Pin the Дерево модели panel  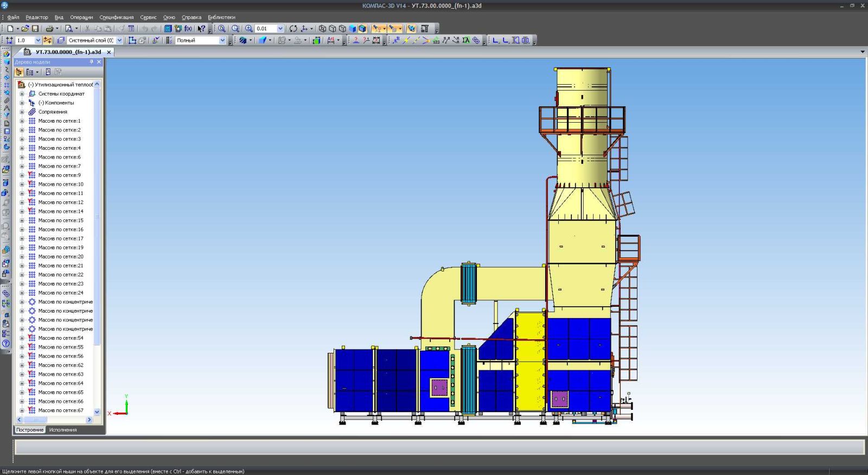pos(91,62)
